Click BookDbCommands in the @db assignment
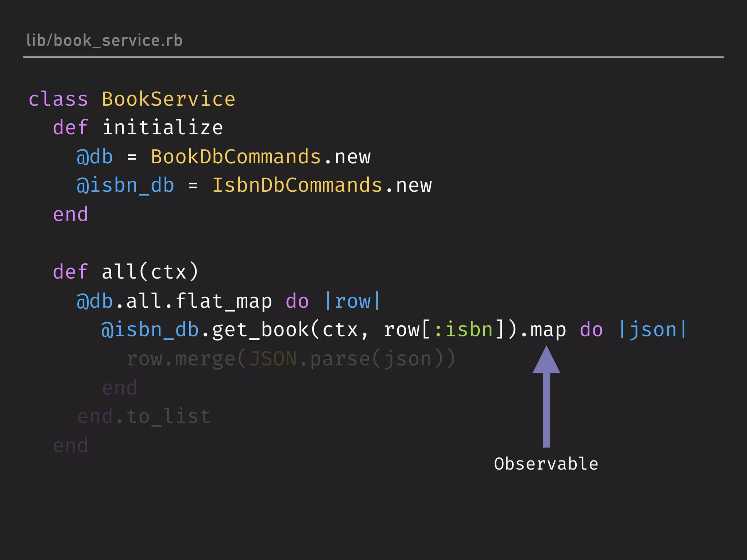Image resolution: width=747 pixels, height=560 pixels. (236, 157)
